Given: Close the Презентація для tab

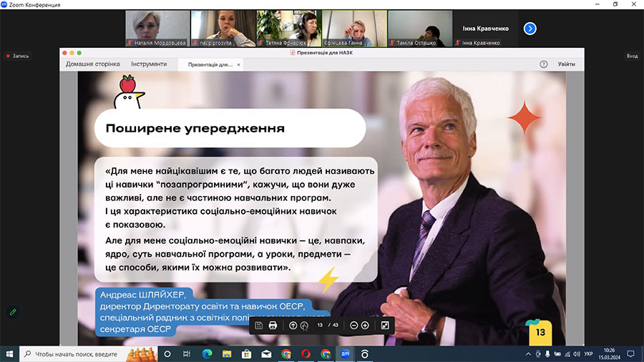Looking at the screenshot, I should point(239,64).
